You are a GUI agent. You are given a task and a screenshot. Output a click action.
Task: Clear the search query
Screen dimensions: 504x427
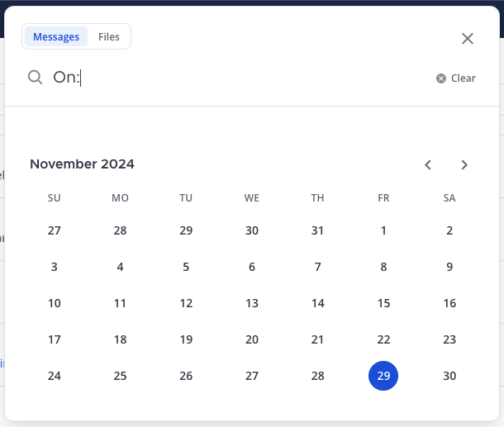coord(456,78)
